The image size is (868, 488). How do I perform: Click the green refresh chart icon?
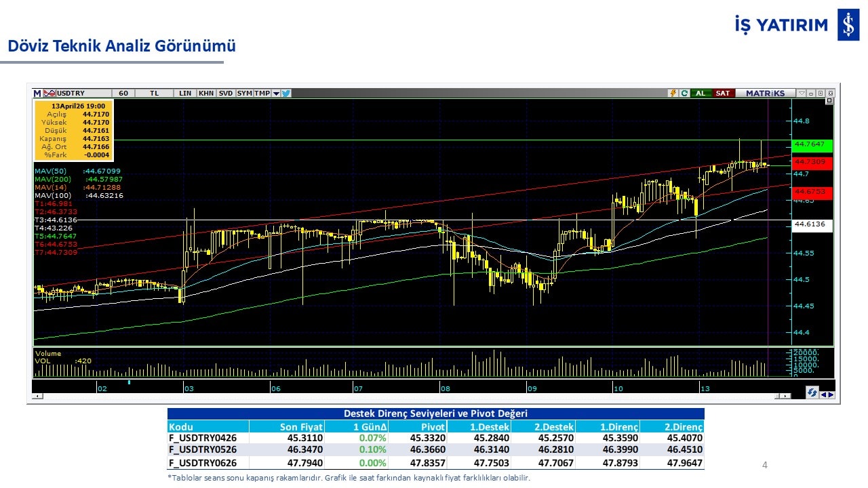pos(684,93)
